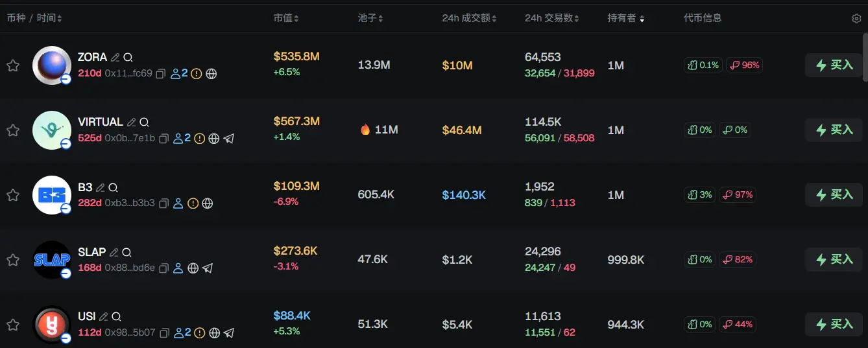Open table settings gear icon
The height and width of the screenshot is (348, 868).
(856, 19)
